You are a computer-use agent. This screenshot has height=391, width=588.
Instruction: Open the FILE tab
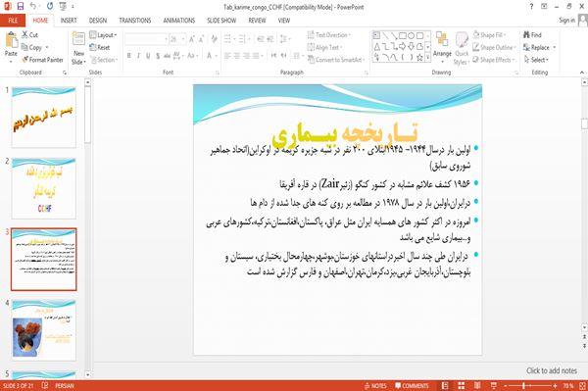[x=13, y=21]
